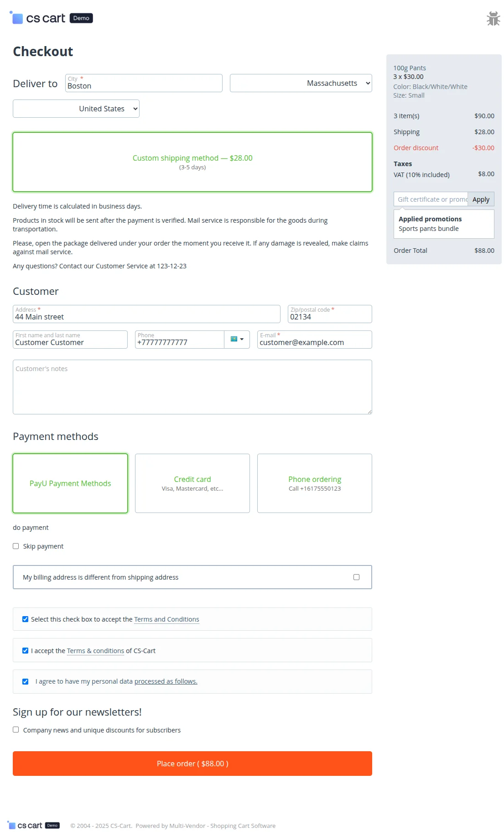Choose Phone ordering payment method
This screenshot has height=832, width=504.
pos(315,483)
